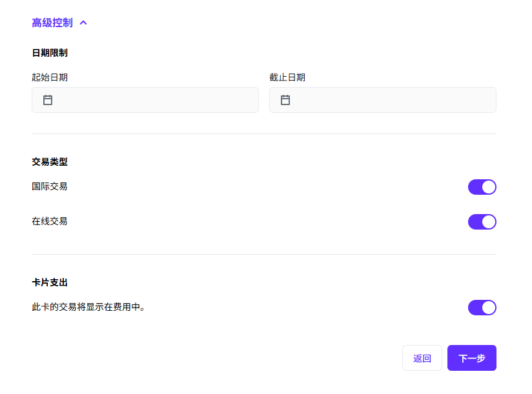Click the 此卡的交易将显示在费用中 description
The width and height of the screenshot is (532, 394).
pyautogui.click(x=88, y=308)
